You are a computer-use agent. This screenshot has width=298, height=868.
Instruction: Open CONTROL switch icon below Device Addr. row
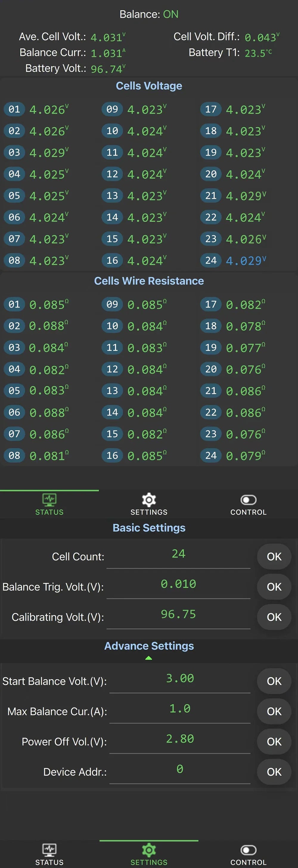tap(249, 850)
